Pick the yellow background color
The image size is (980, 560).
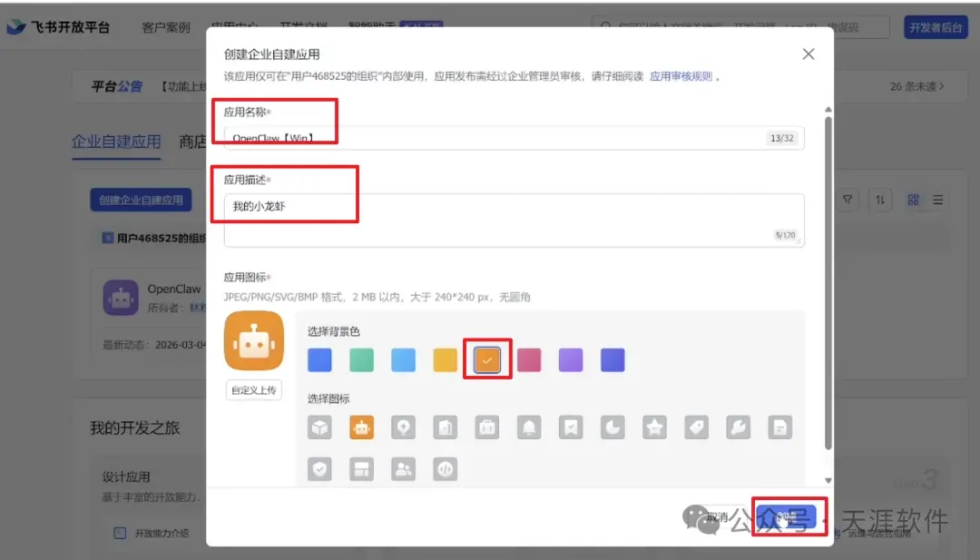point(445,360)
